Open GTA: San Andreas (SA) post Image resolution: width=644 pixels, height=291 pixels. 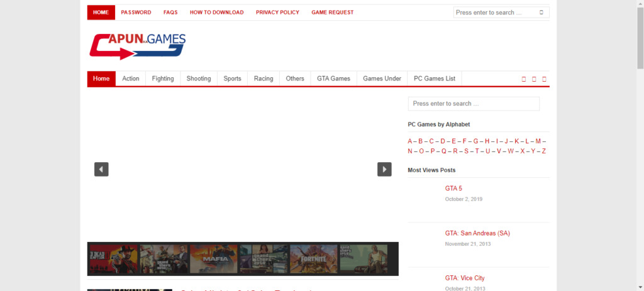pyautogui.click(x=477, y=233)
